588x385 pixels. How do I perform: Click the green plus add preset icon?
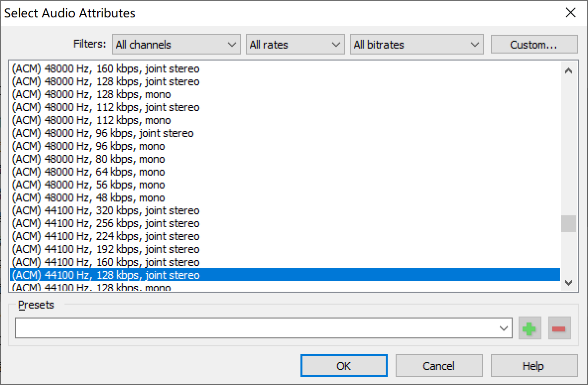(529, 328)
